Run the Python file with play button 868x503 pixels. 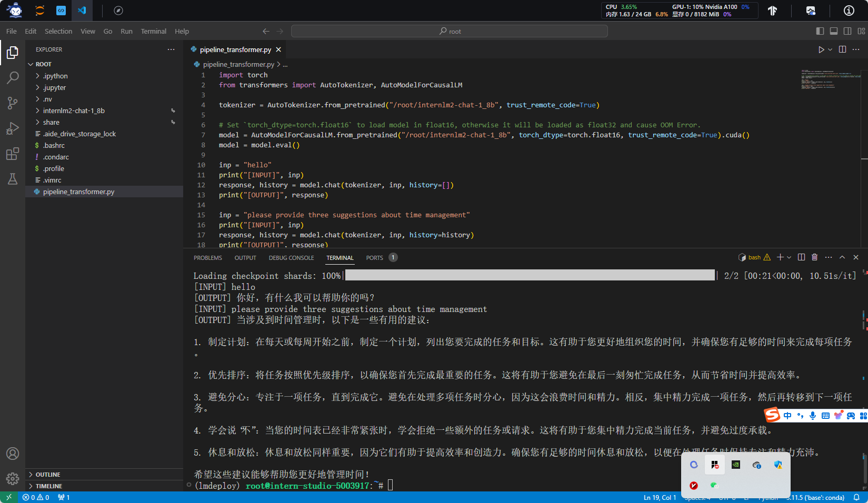tap(821, 49)
